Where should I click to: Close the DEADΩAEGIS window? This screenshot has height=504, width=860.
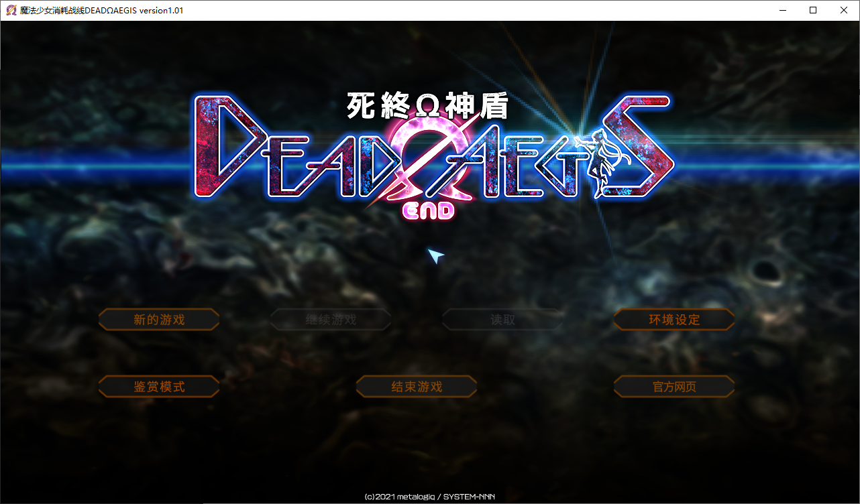tap(844, 10)
